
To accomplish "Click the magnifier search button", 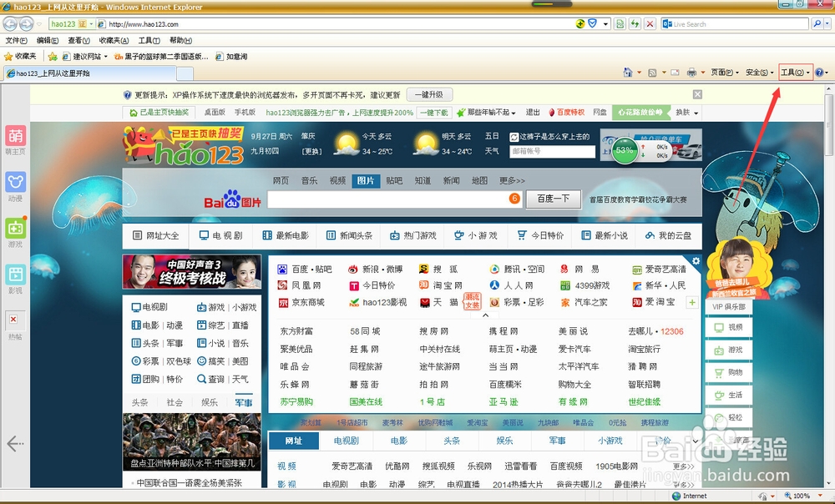I will point(817,24).
